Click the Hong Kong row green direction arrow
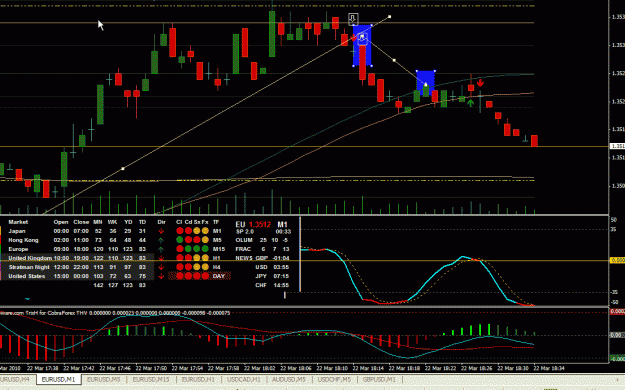Viewport: 625px width, 390px height. (161, 240)
